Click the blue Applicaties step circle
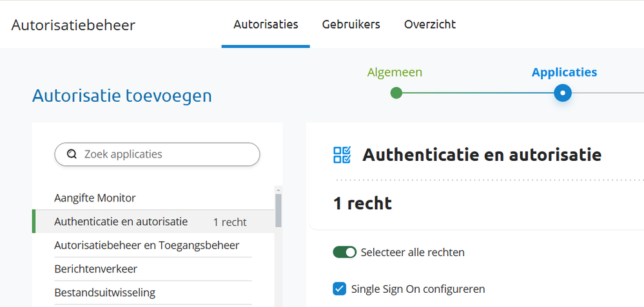The height and width of the screenshot is (307, 644). click(x=563, y=93)
